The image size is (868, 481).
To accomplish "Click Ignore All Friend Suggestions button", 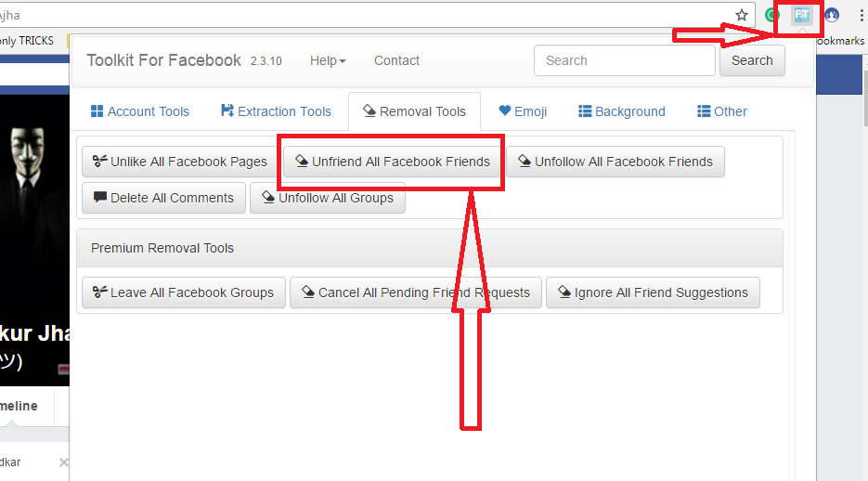I will pos(653,292).
